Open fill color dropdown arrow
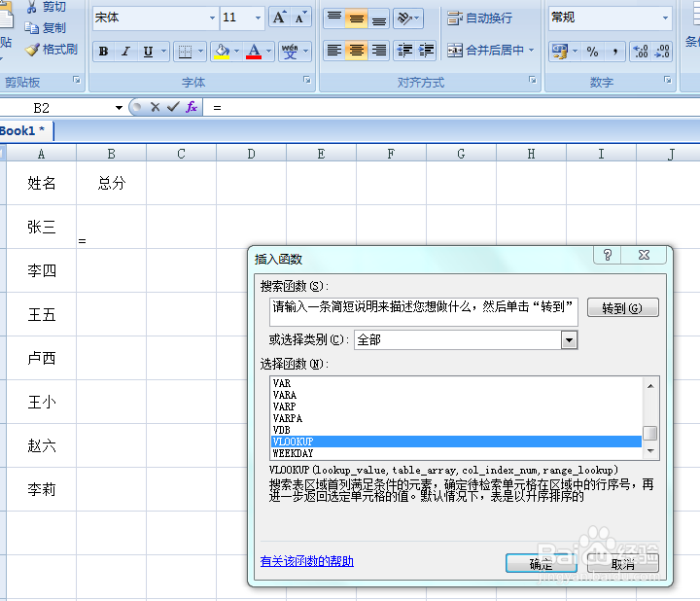 [x=236, y=52]
